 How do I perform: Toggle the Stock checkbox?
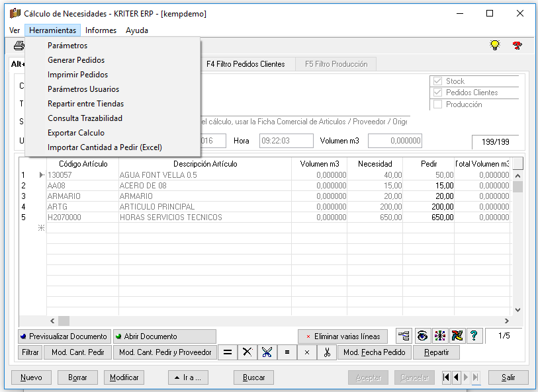pos(437,81)
